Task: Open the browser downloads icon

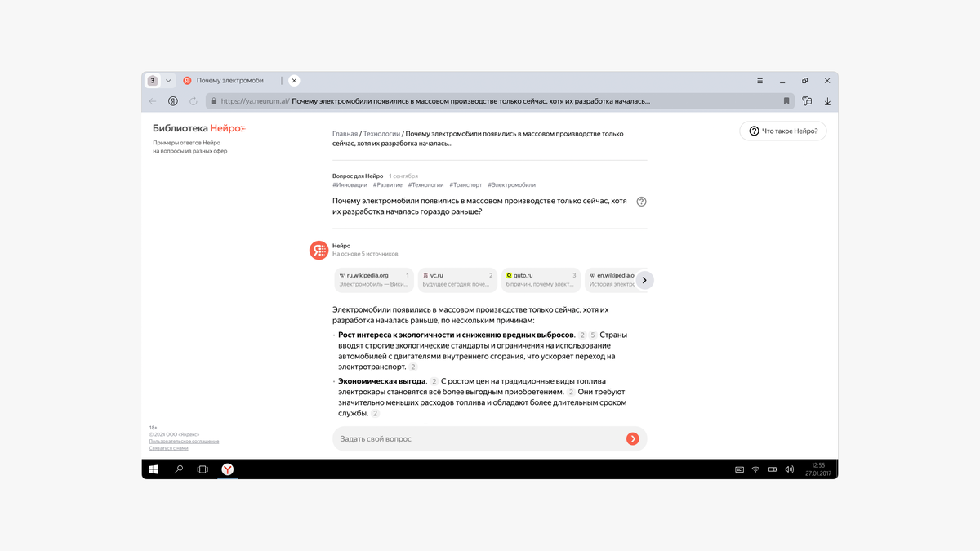Action: click(x=827, y=101)
